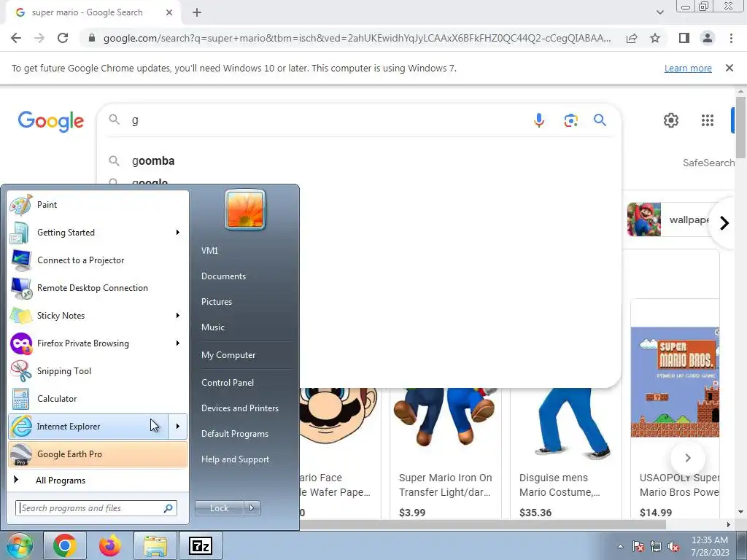Open the tab search dropdown chevron
Screen dimensions: 747x560
point(659,12)
